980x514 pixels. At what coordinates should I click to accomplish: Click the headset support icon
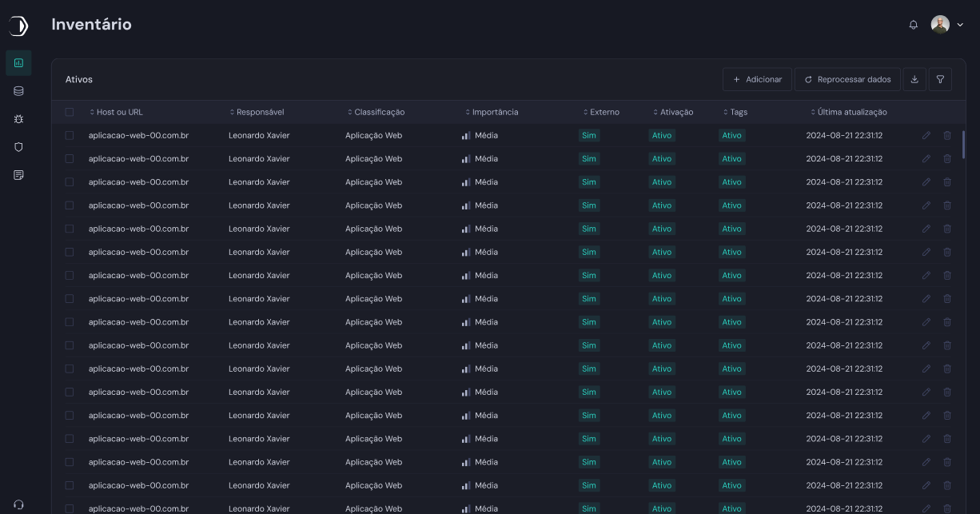pyautogui.click(x=18, y=504)
